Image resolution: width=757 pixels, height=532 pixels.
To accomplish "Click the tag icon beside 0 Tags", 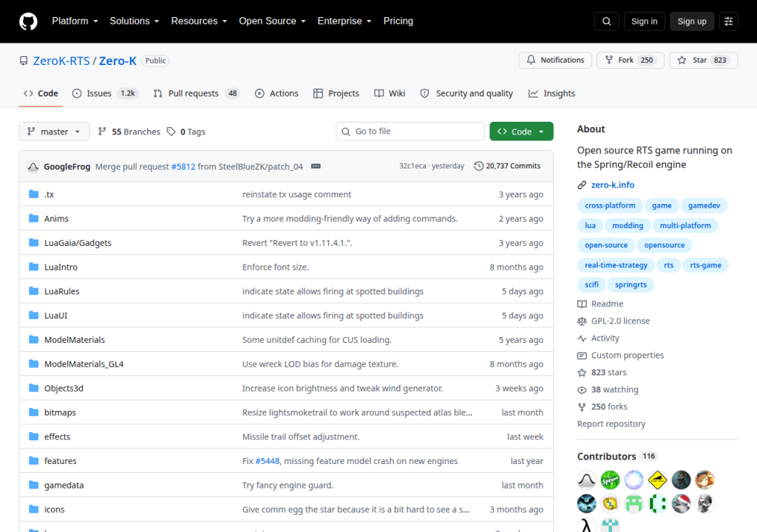I will point(171,132).
